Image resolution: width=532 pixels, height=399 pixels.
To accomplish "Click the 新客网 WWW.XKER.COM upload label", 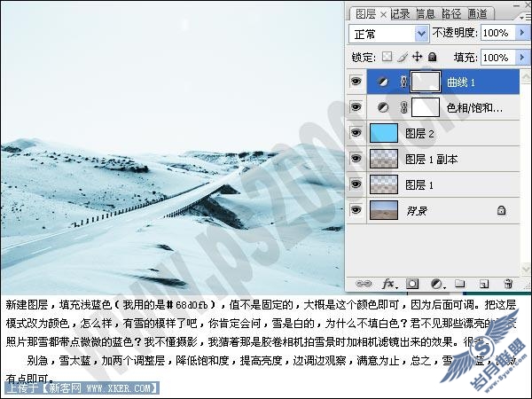I will (x=82, y=387).
